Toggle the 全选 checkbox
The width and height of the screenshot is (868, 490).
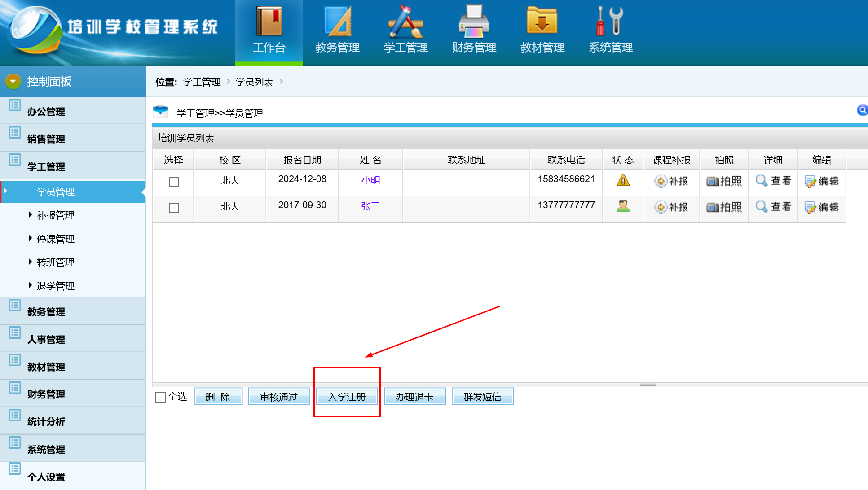160,397
